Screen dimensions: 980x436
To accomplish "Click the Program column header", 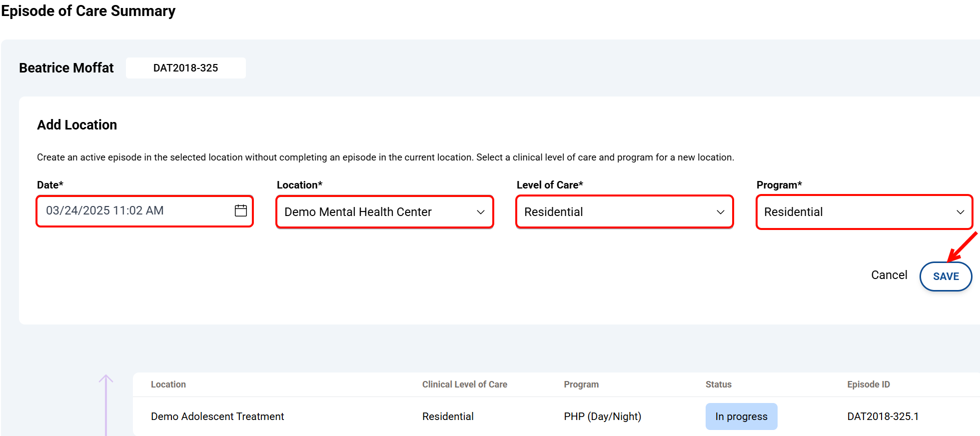I will click(x=581, y=384).
